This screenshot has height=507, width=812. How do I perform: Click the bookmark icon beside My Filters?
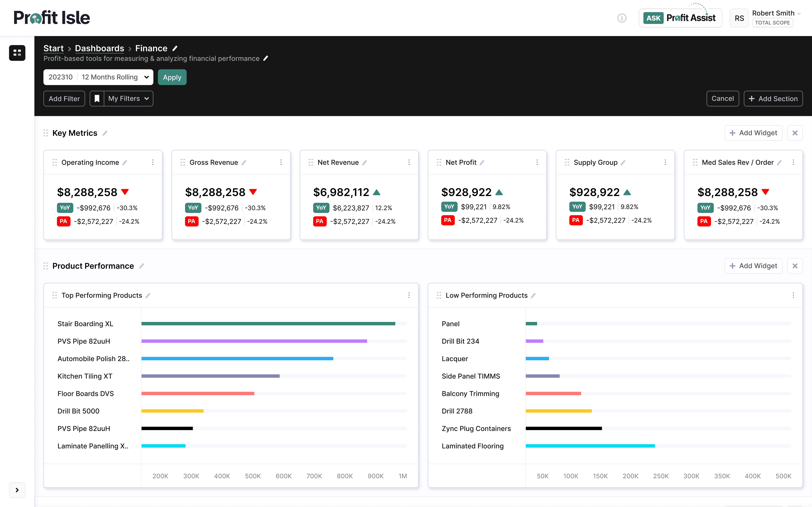pos(97,99)
